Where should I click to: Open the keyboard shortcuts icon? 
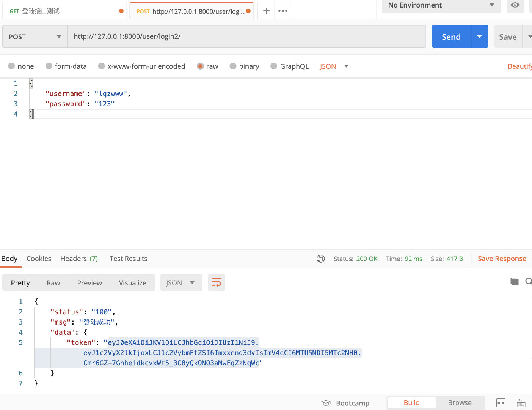[x=521, y=403]
